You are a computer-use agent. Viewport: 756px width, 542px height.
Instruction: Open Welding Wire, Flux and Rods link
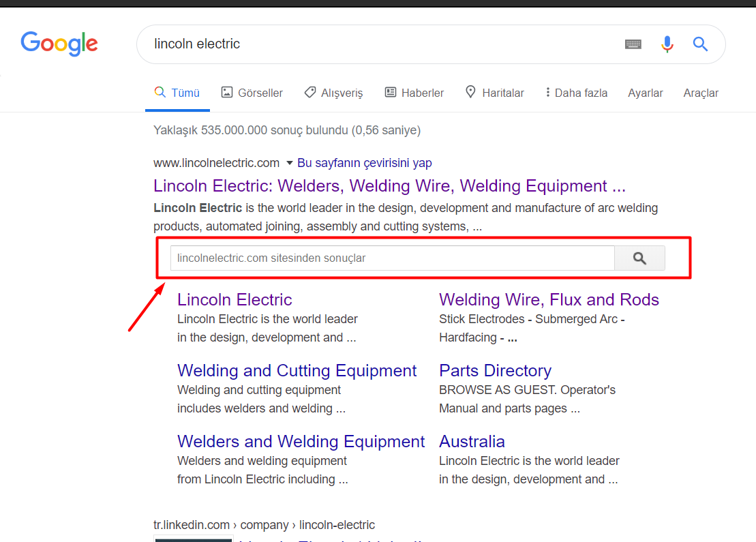coord(549,299)
